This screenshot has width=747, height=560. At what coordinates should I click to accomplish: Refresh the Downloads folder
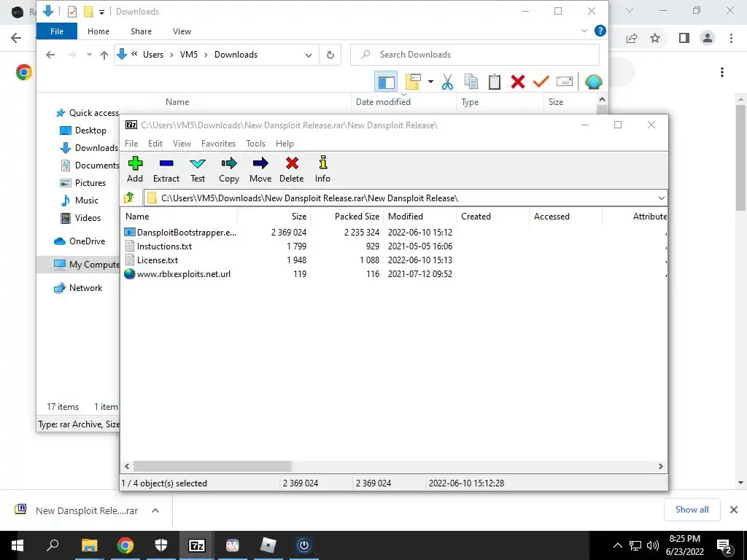tap(330, 55)
